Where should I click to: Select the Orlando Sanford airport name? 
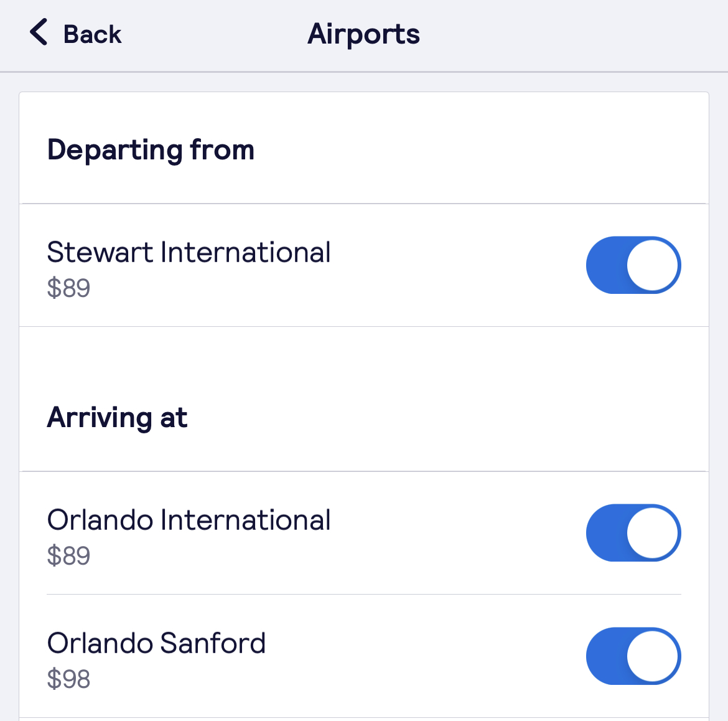(x=156, y=644)
